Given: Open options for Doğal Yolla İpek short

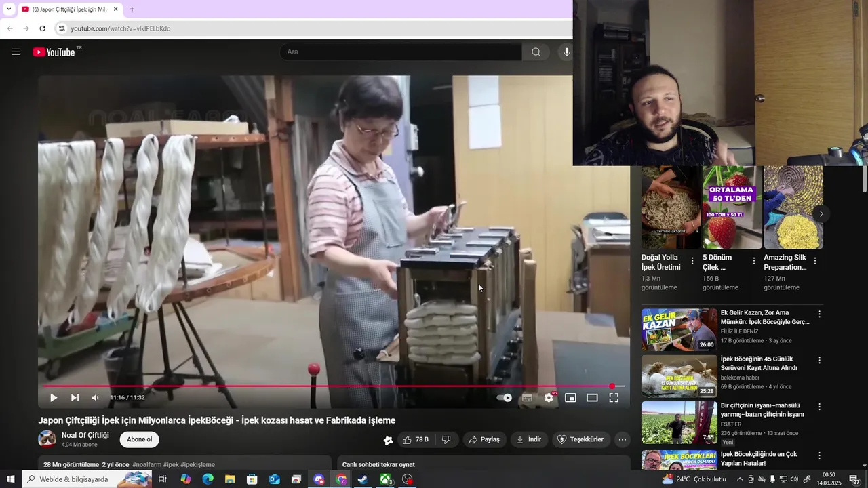Looking at the screenshot, I should [x=692, y=260].
